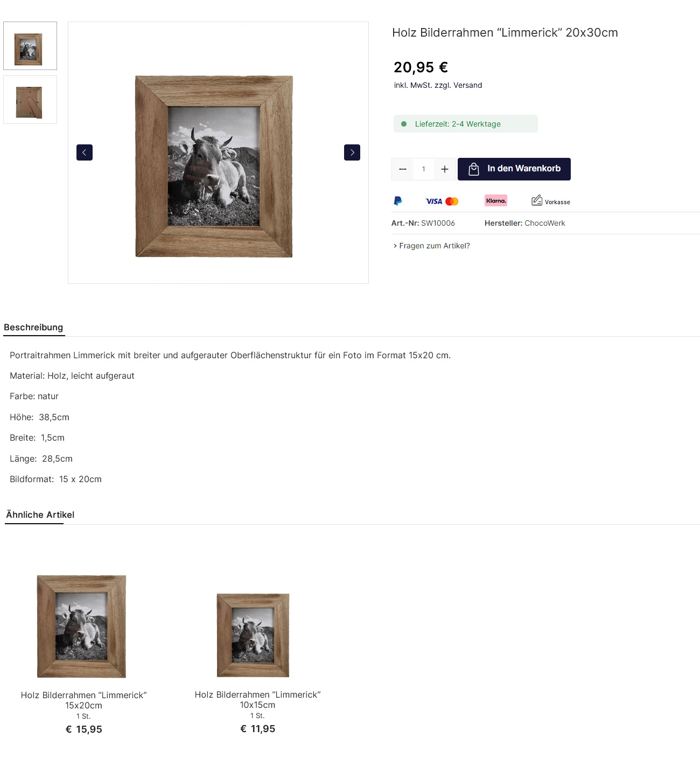Image resolution: width=700 pixels, height=779 pixels.
Task: Select first frame front thumbnail
Action: 30,46
